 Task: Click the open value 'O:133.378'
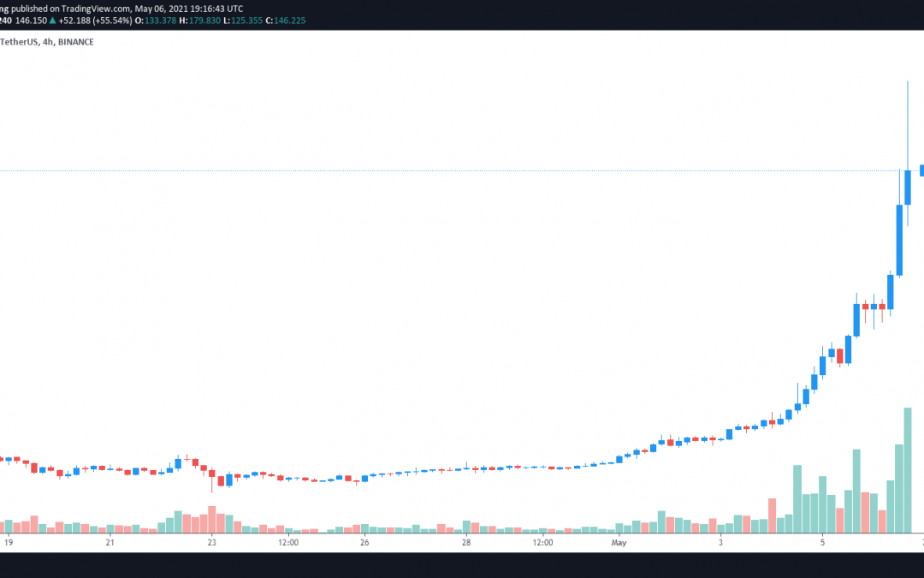point(156,21)
